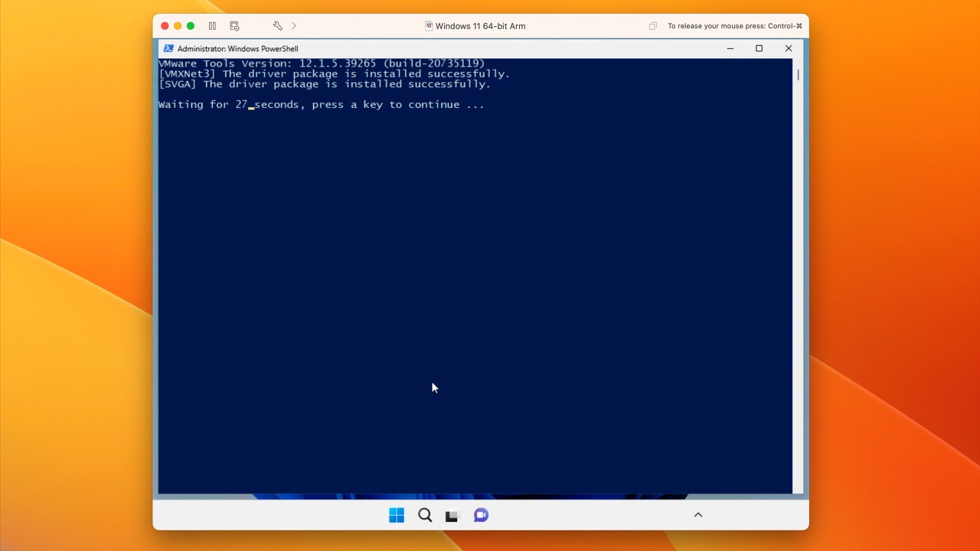Expand the toolbar chevron arrow
Viewport: 980px width, 551px height.
(294, 26)
